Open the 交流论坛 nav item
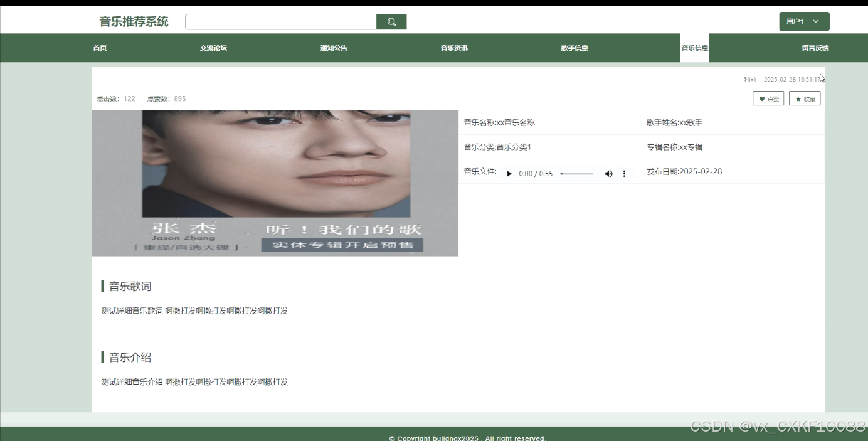This screenshot has width=868, height=441. (x=213, y=48)
